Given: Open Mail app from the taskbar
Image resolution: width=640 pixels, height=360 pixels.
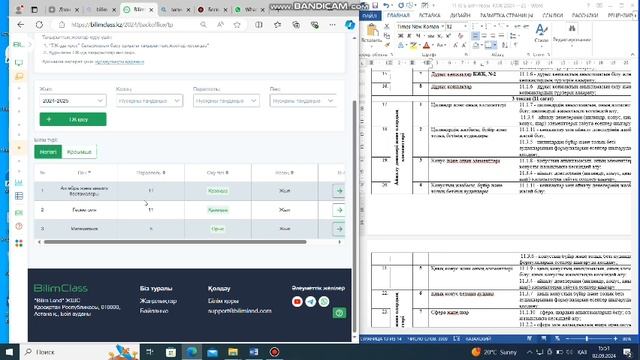Looking at the screenshot, I should [212, 351].
